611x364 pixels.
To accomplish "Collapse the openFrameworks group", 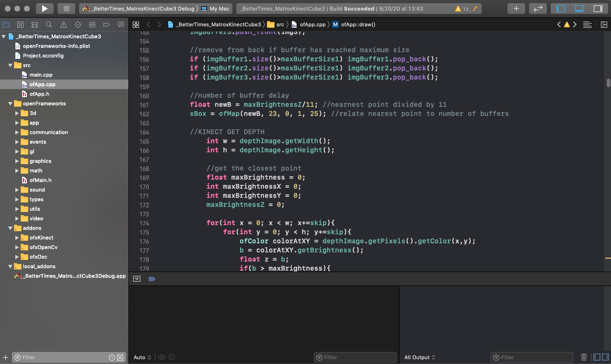I will (x=10, y=103).
